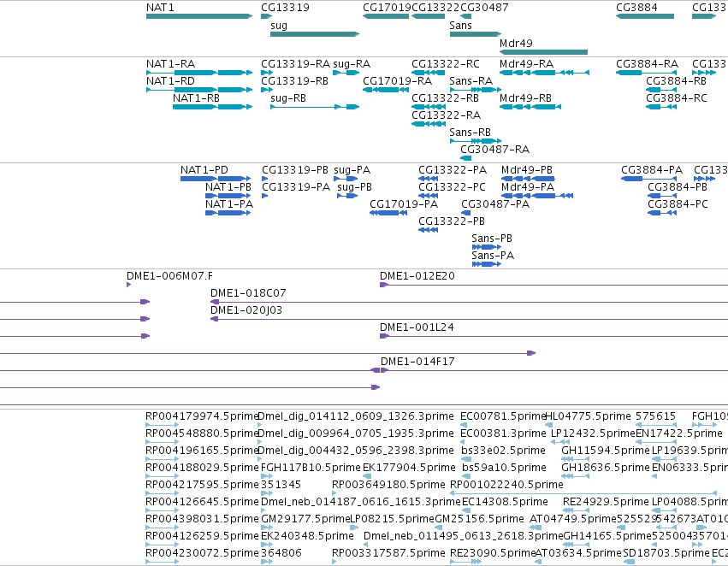Click the HL04775.5prime EST label

click(588, 416)
